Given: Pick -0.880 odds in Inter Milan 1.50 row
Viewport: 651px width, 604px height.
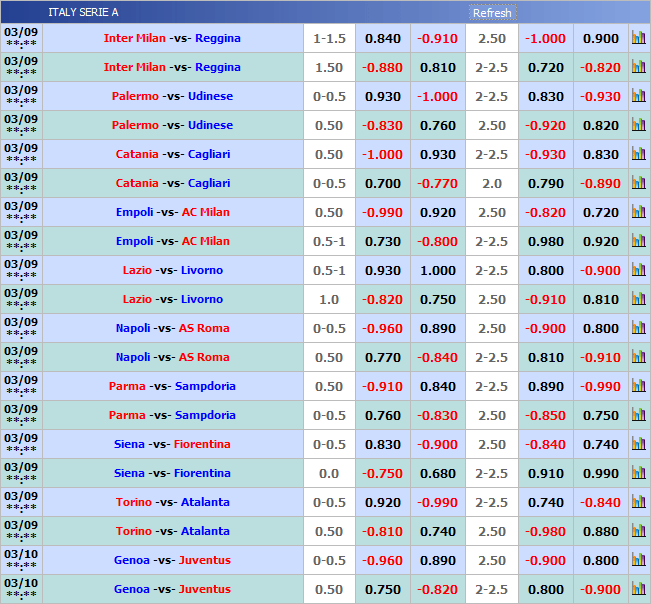Looking at the screenshot, I should [x=382, y=68].
